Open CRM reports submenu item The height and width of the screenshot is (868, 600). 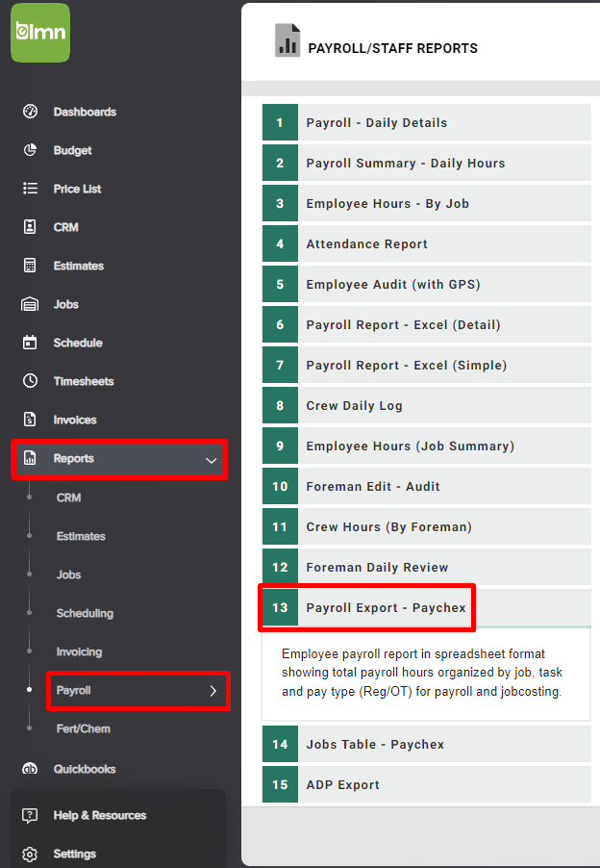pos(68,498)
